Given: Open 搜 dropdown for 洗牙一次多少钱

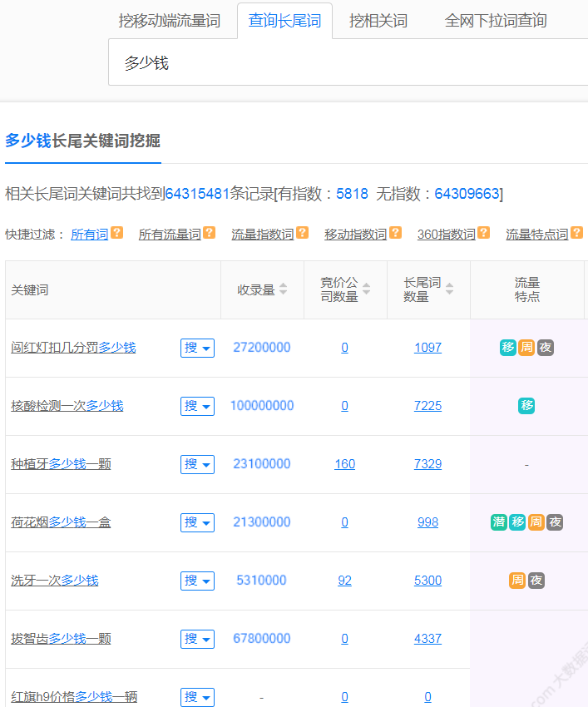Looking at the screenshot, I should pyautogui.click(x=197, y=581).
